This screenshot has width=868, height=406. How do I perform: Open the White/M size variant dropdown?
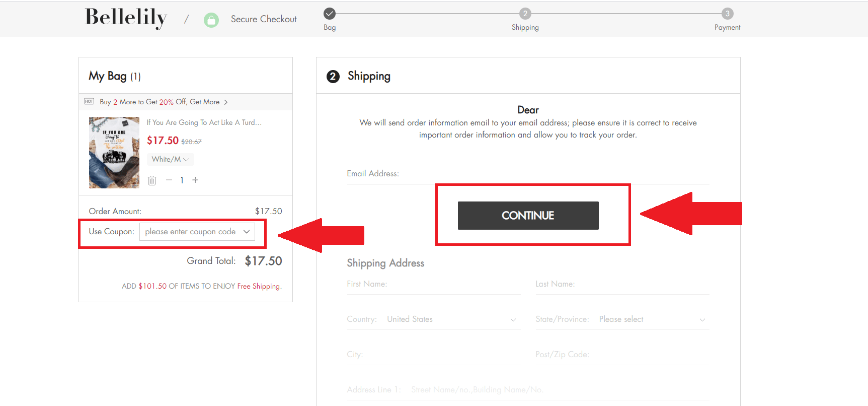click(170, 159)
